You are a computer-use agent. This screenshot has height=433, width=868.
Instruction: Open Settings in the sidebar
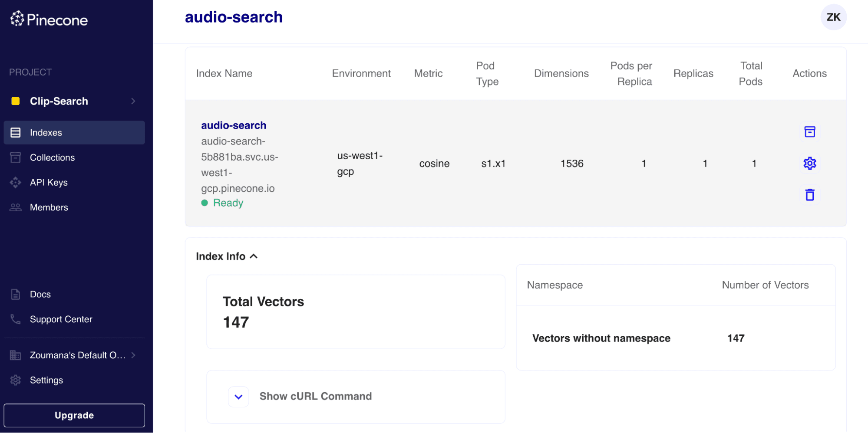pyautogui.click(x=46, y=380)
